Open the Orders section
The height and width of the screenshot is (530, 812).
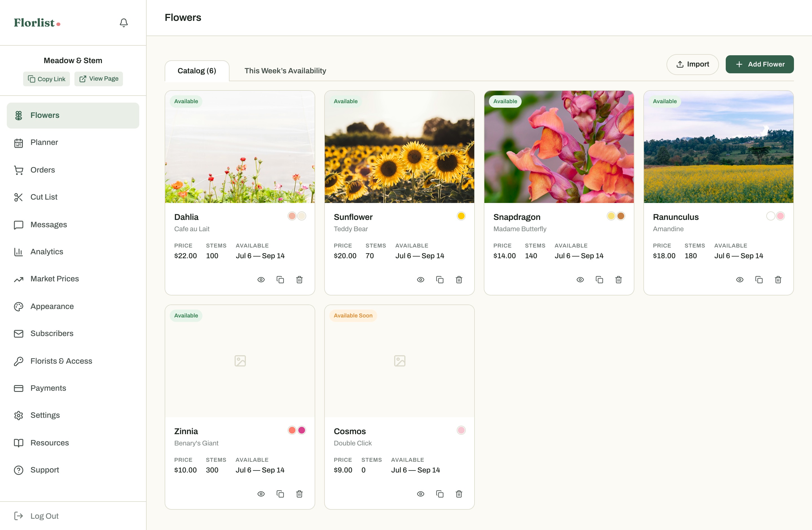(73, 170)
